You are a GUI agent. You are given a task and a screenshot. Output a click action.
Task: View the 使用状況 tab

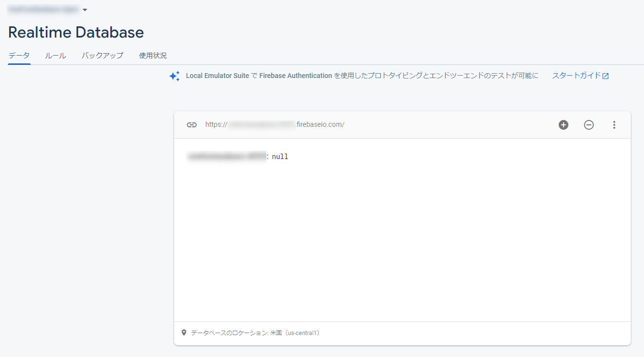153,56
